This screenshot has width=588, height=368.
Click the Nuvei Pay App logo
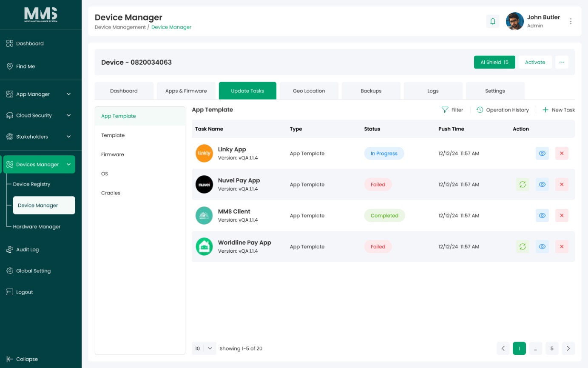(204, 185)
